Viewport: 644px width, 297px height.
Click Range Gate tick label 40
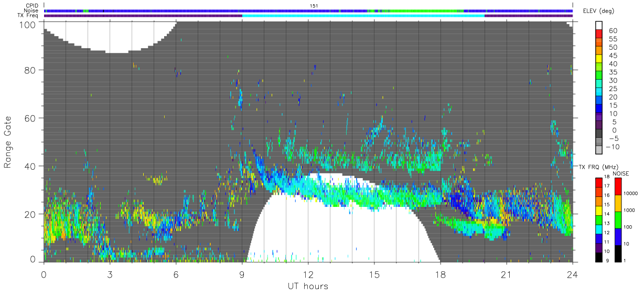point(31,166)
